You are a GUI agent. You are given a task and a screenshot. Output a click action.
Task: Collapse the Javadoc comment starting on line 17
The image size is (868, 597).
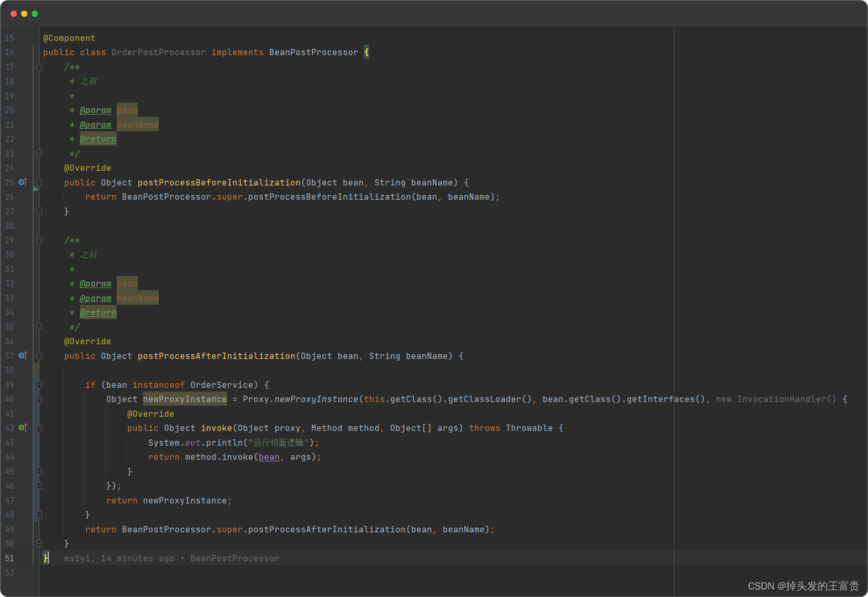click(39, 67)
